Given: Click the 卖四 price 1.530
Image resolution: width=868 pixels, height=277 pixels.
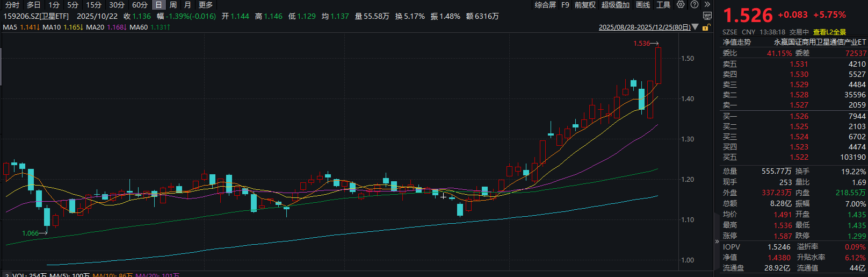Looking at the screenshot, I should [799, 74].
